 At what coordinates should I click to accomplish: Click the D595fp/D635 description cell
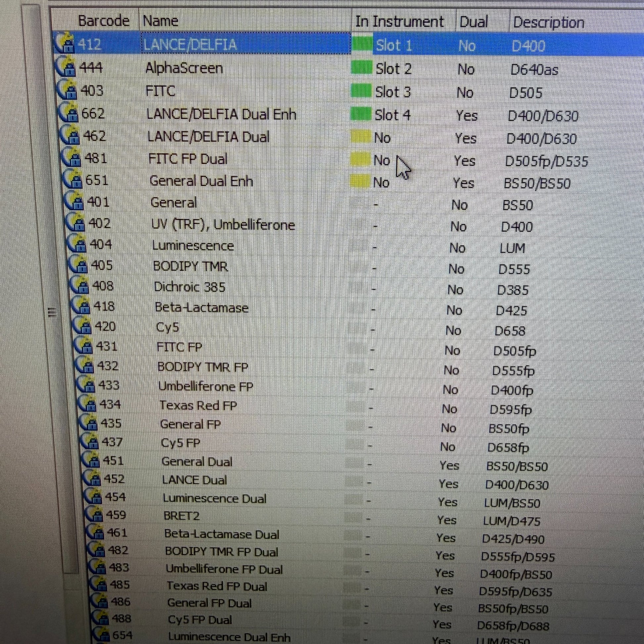tap(516, 591)
